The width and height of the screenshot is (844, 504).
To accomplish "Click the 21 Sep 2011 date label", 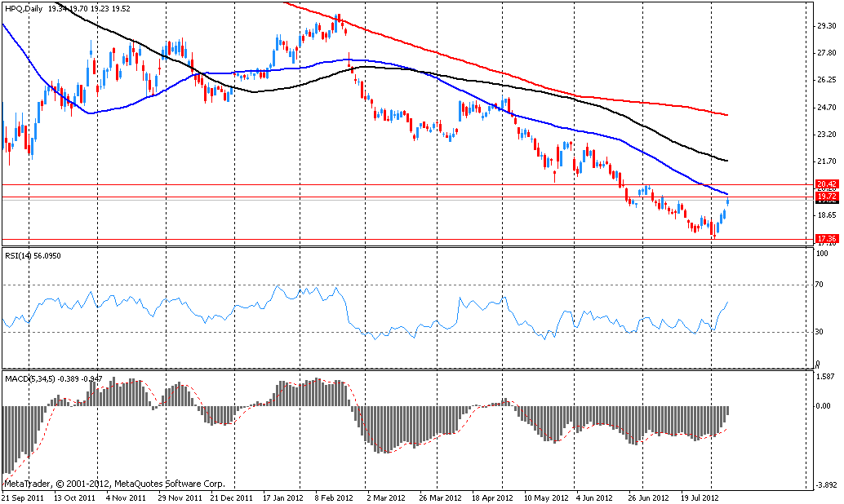I will [x=23, y=497].
